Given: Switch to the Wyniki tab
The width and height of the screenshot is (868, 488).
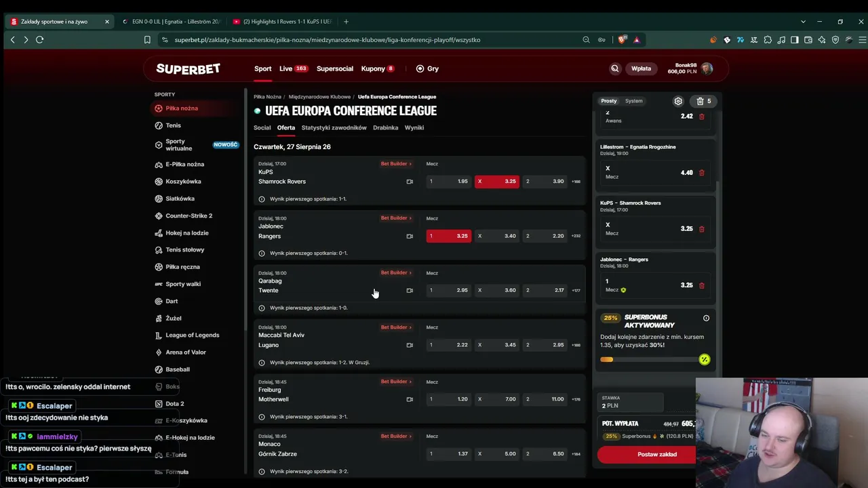Looking at the screenshot, I should 414,127.
